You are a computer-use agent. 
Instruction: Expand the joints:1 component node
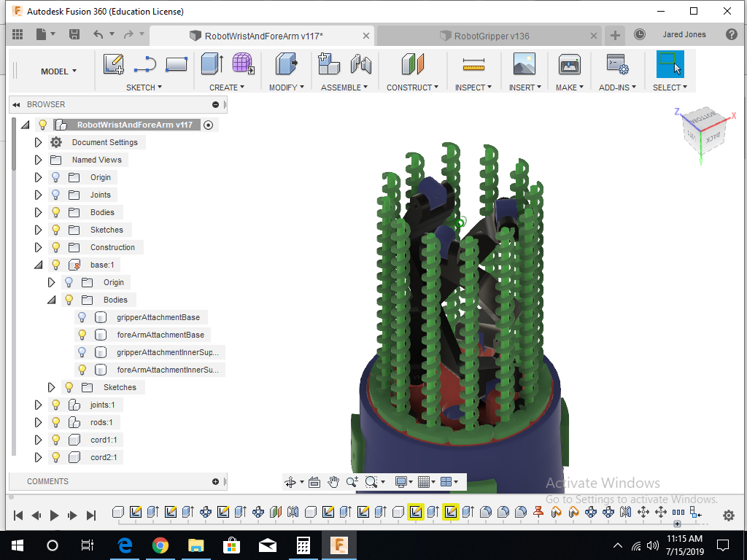tap(38, 405)
